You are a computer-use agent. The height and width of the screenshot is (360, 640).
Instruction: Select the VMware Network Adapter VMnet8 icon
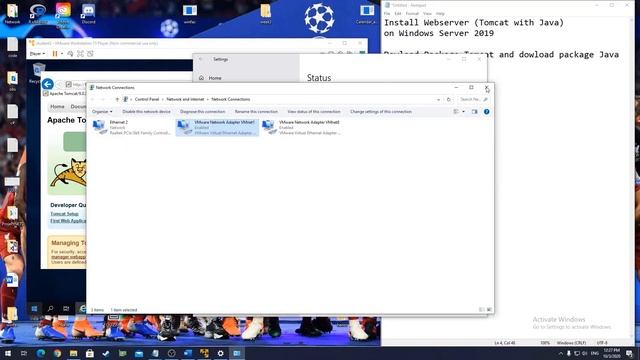pyautogui.click(x=269, y=127)
